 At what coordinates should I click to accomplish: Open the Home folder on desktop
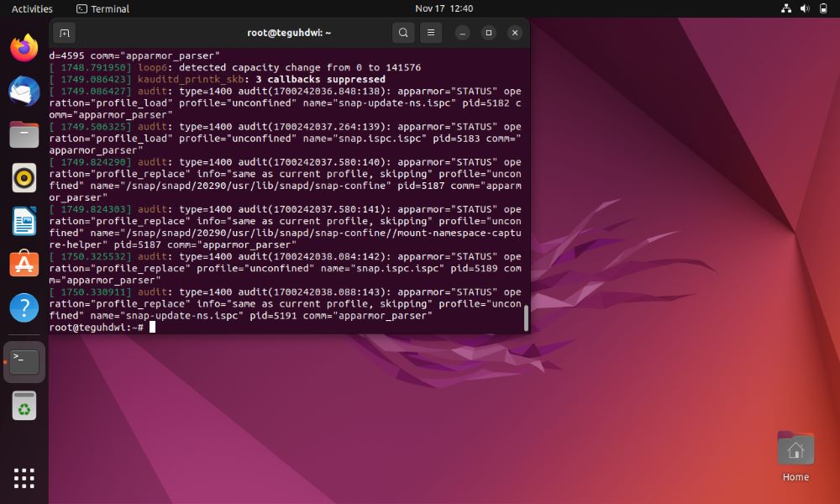point(795,456)
